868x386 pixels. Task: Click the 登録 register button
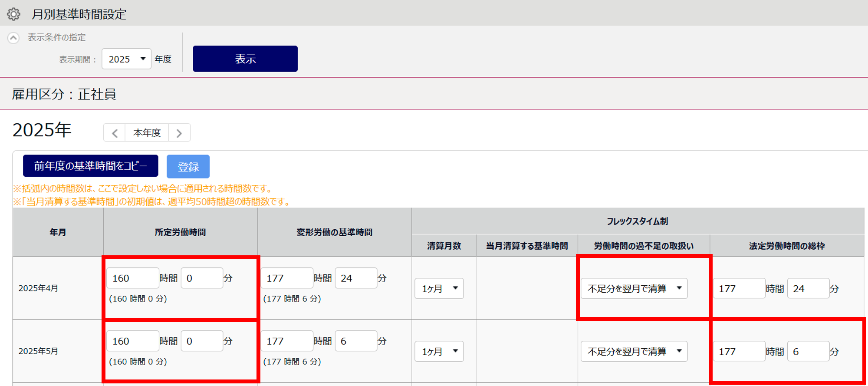188,167
